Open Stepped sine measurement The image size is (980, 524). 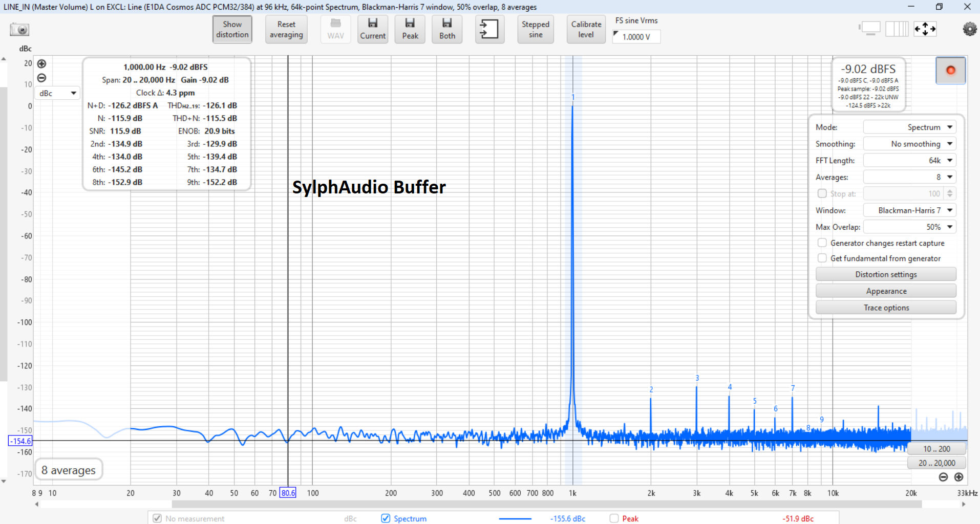click(x=536, y=29)
